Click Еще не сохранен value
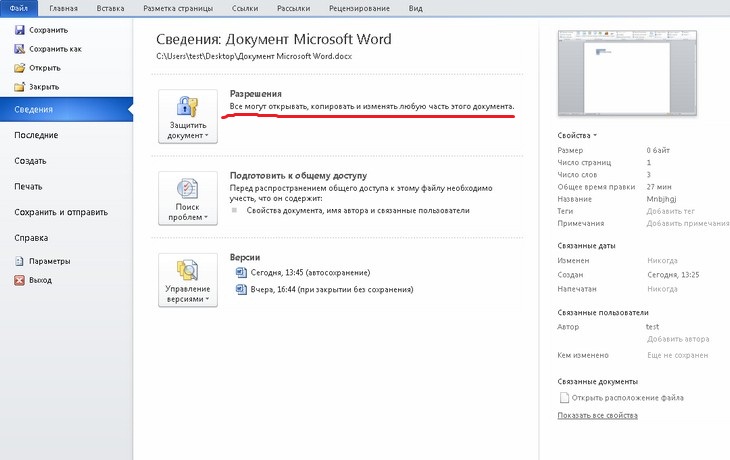The width and height of the screenshot is (730, 460). 677,355
